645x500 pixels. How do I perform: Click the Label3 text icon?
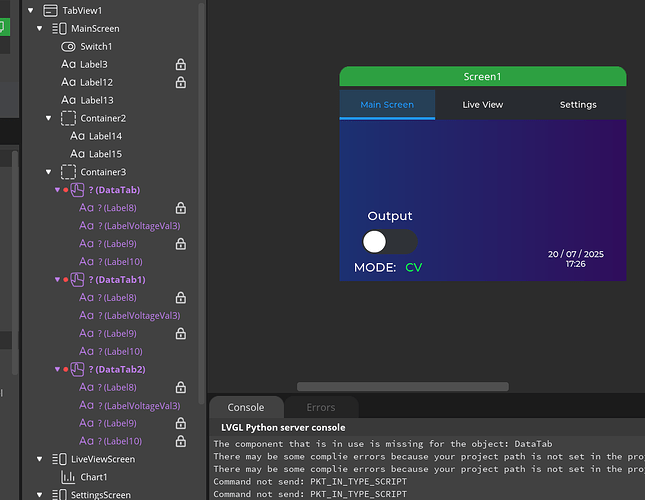pos(68,65)
